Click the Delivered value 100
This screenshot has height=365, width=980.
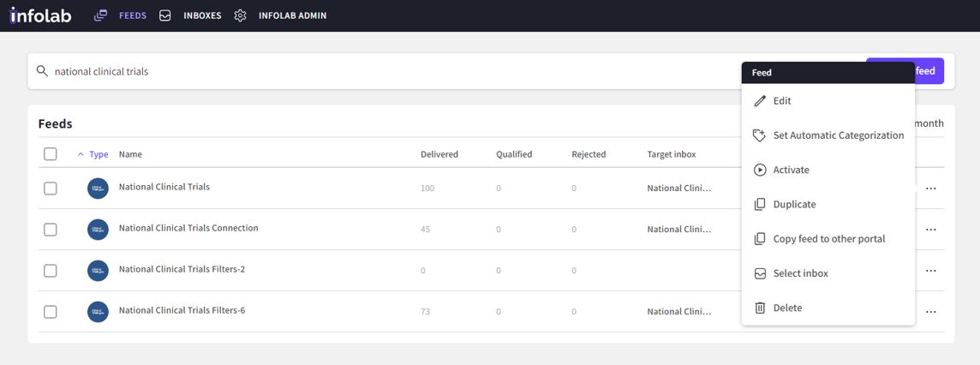click(x=427, y=188)
